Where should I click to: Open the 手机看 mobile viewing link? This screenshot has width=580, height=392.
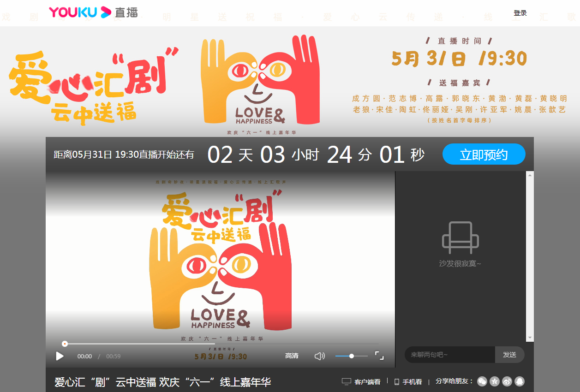[x=412, y=382]
